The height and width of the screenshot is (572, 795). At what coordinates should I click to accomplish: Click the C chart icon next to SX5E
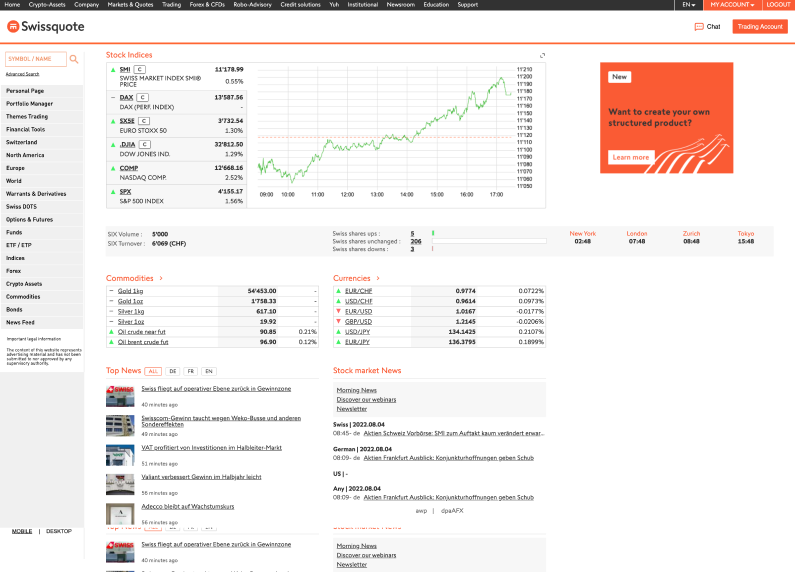click(144, 121)
